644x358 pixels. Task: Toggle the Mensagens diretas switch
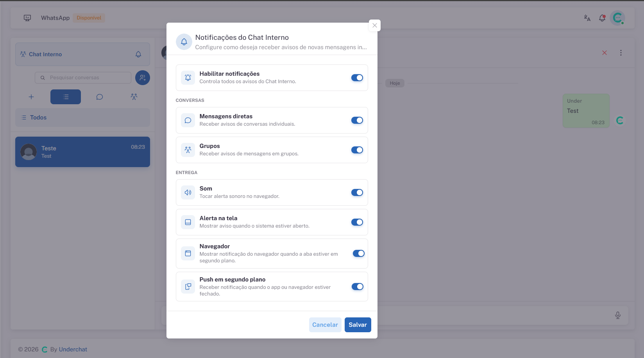357,120
